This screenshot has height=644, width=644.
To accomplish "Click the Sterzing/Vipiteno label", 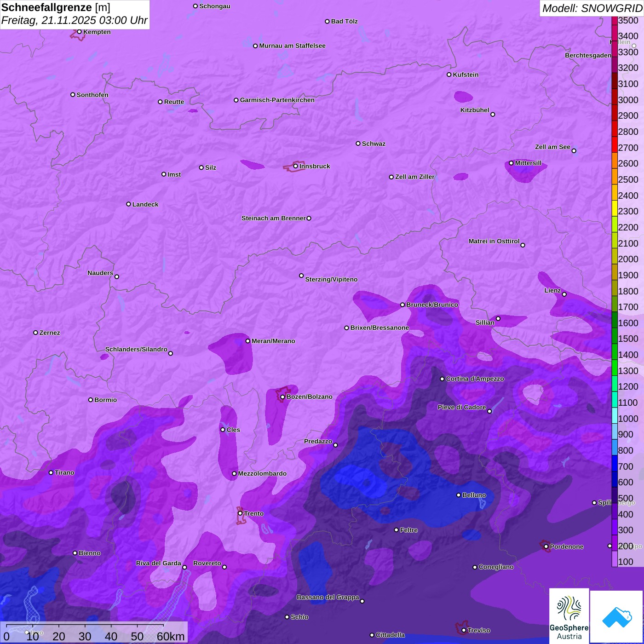I will coord(331,279).
